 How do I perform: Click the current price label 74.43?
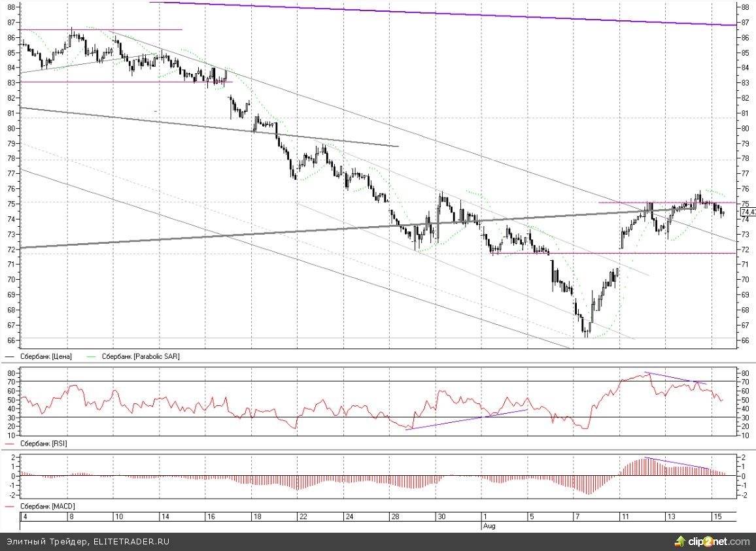pos(748,211)
